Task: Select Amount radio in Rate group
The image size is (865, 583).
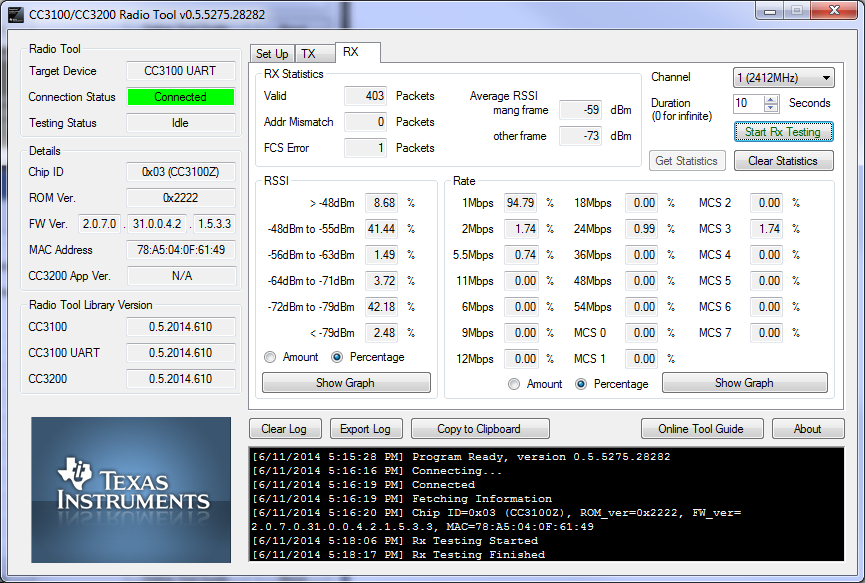Action: point(514,384)
